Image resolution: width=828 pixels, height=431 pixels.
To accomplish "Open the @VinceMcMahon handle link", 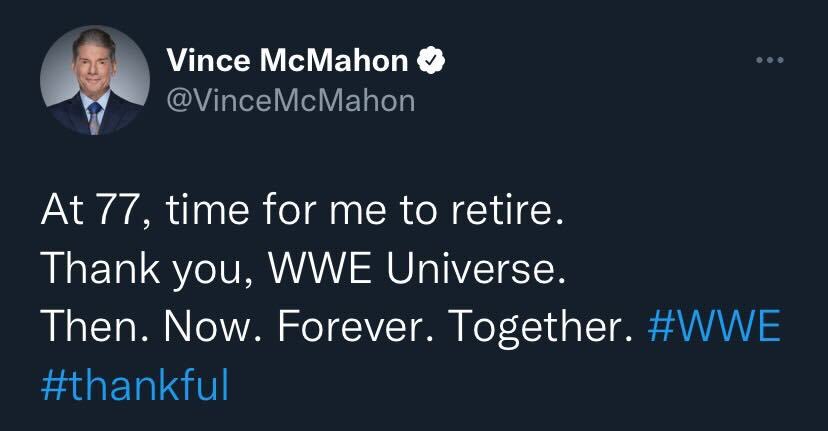I will [x=288, y=101].
